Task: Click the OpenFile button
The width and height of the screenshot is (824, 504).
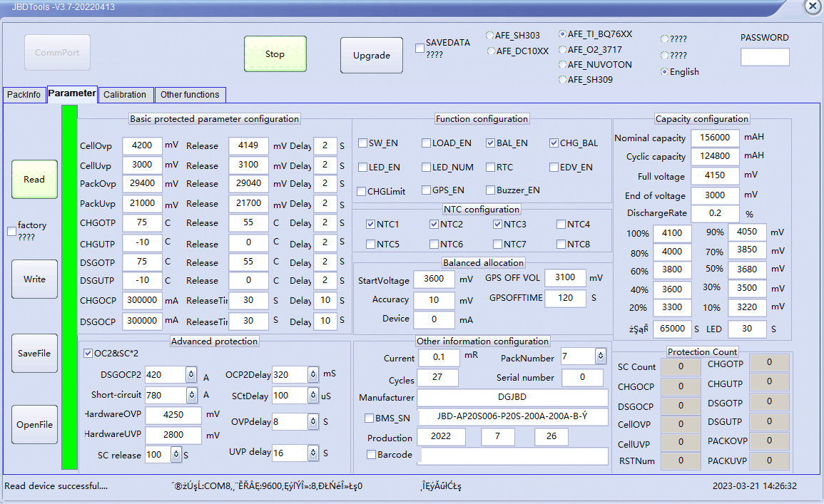Action: tap(34, 425)
